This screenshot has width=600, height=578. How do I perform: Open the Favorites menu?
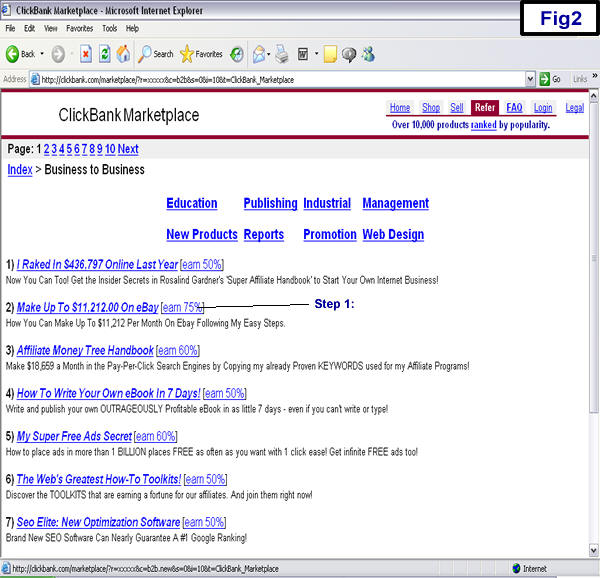click(80, 28)
